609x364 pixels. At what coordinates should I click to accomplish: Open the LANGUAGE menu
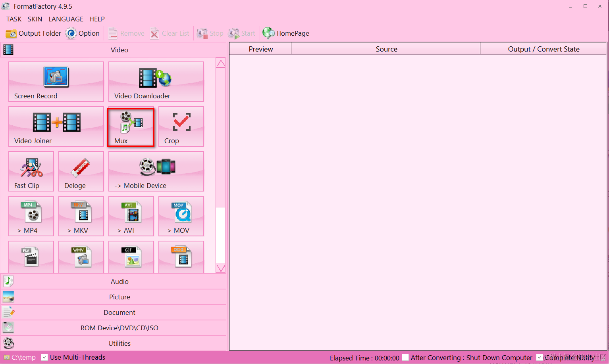tap(66, 19)
